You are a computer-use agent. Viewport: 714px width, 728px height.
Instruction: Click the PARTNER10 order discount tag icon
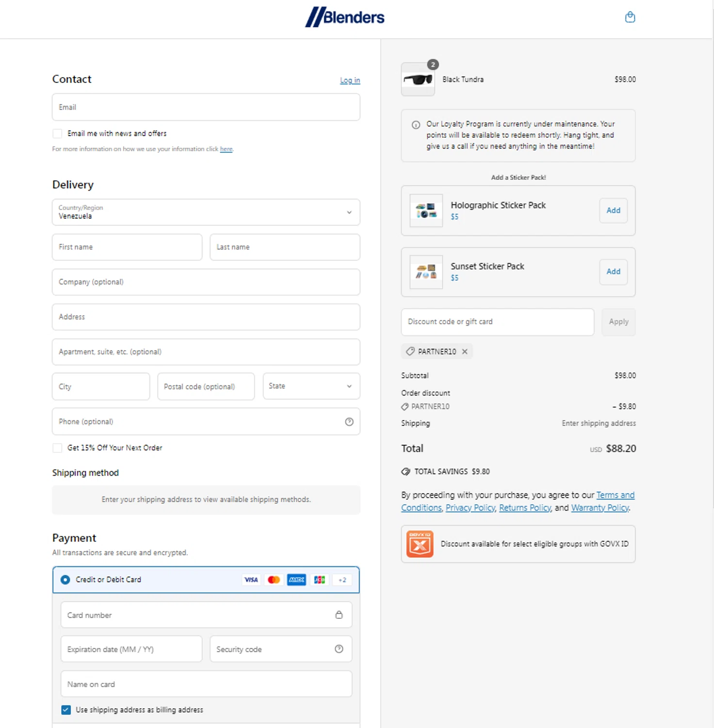pyautogui.click(x=405, y=407)
